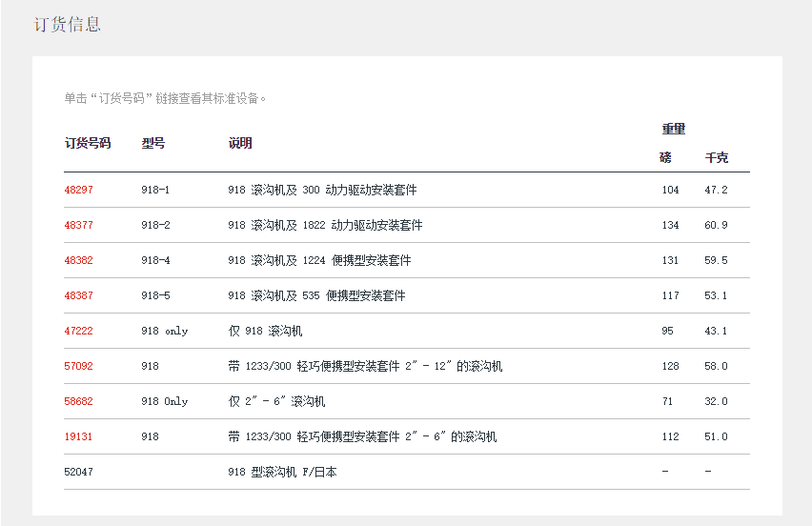Select order code 48387 for 918-5
The width and height of the screenshot is (812, 526).
[78, 295]
